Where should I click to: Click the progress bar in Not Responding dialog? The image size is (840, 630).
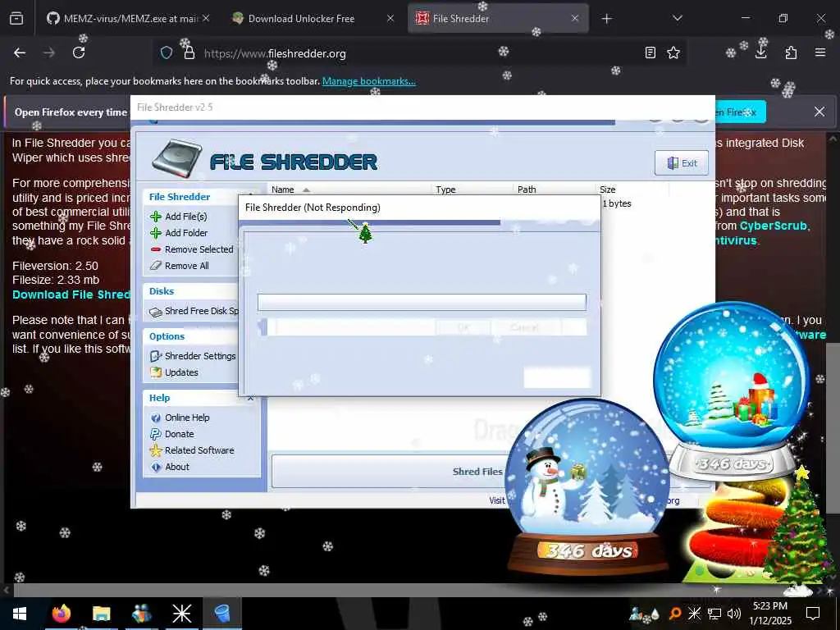pyautogui.click(x=422, y=302)
